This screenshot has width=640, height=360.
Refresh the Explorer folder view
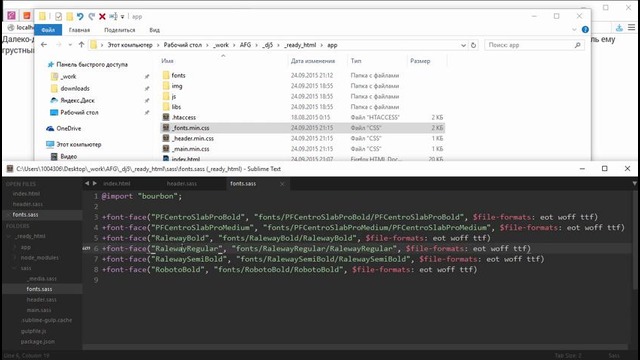(473, 45)
